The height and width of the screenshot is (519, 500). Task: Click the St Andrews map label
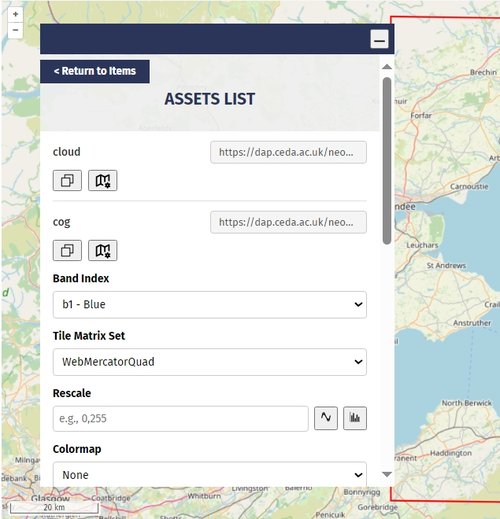(x=446, y=266)
